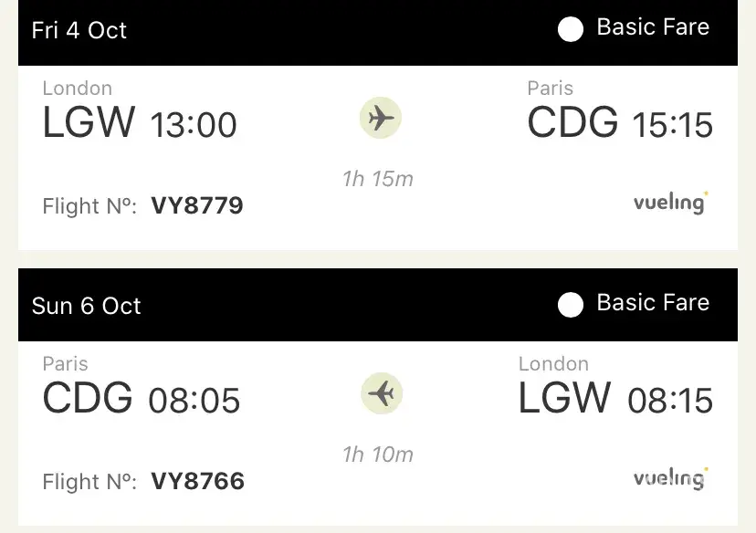Click flight number VY8766
This screenshot has width=756, height=533.
point(197,480)
